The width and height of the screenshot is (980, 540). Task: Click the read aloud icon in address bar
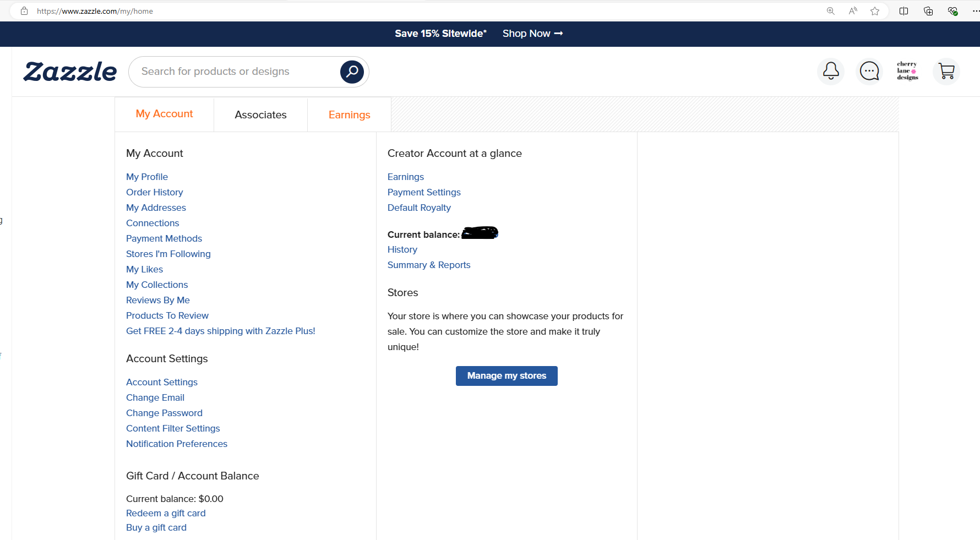pyautogui.click(x=853, y=11)
